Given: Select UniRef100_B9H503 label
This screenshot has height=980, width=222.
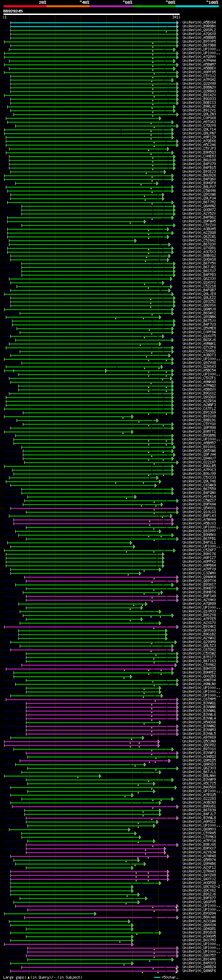Looking at the screenshot, I should (x=199, y=153).
